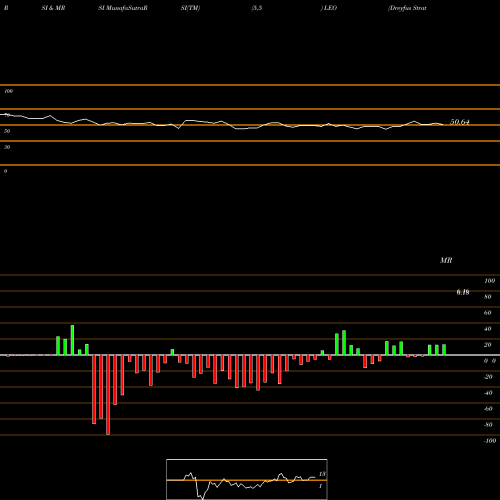500x500 pixels.
Task: Click the current RSI value 50.64
Action: [x=460, y=122]
